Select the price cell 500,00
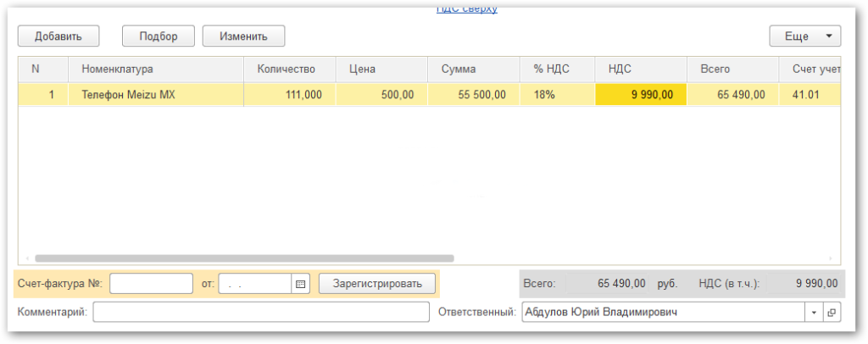Screen dimensions: 868x344 coord(381,95)
